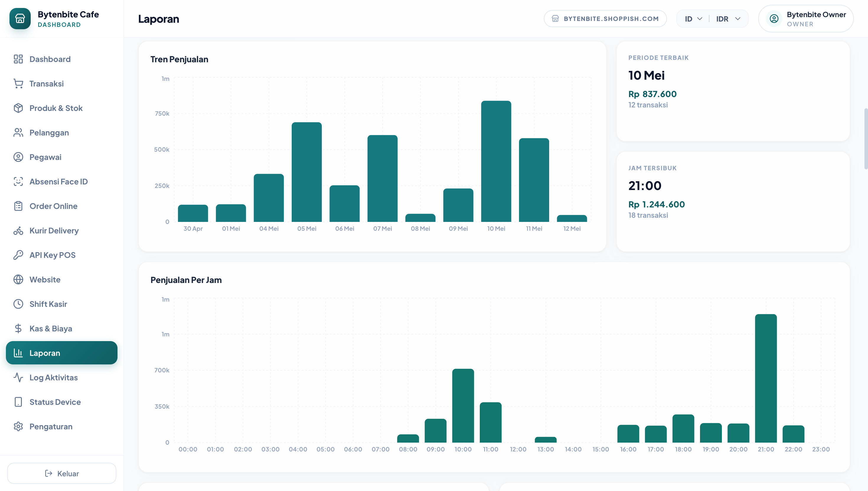868x491 pixels.
Task: Open the Status Device page
Action: point(62,402)
